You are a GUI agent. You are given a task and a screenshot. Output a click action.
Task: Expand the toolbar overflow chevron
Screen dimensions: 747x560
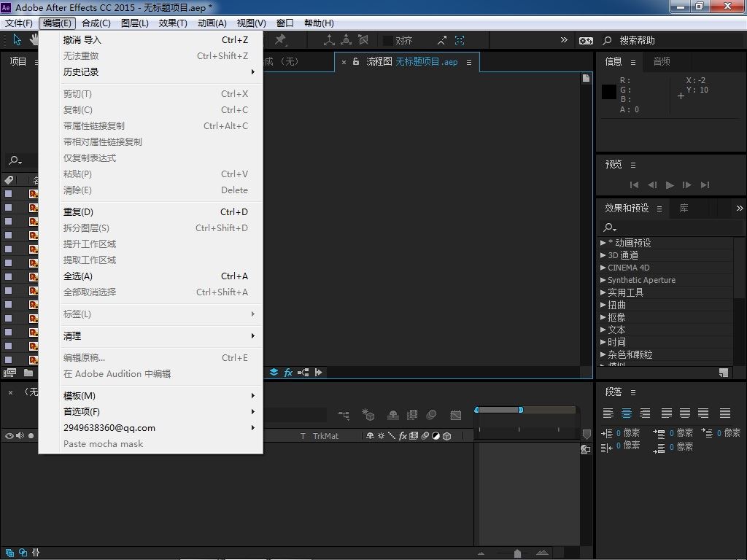pos(564,40)
